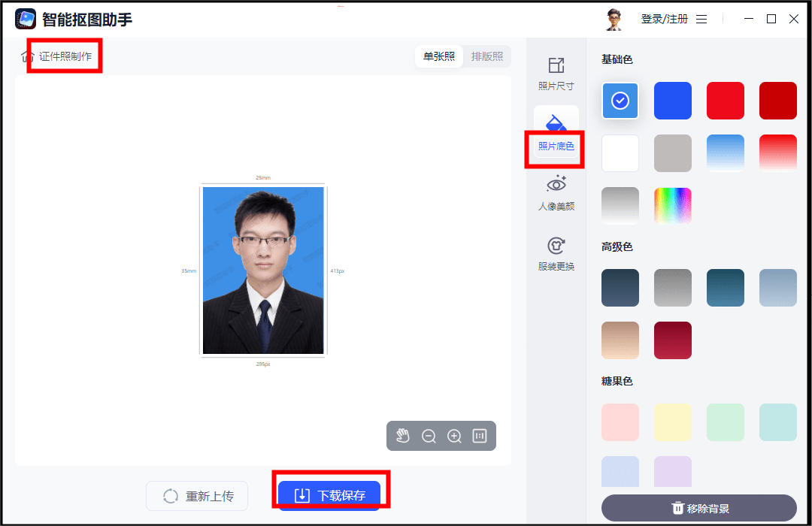
Task: Pick the lavender candy color swatch
Action: pos(673,472)
